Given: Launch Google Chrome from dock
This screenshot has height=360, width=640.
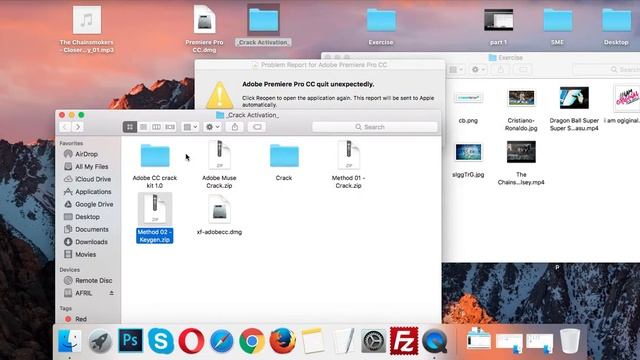Looking at the screenshot, I should 252,340.
